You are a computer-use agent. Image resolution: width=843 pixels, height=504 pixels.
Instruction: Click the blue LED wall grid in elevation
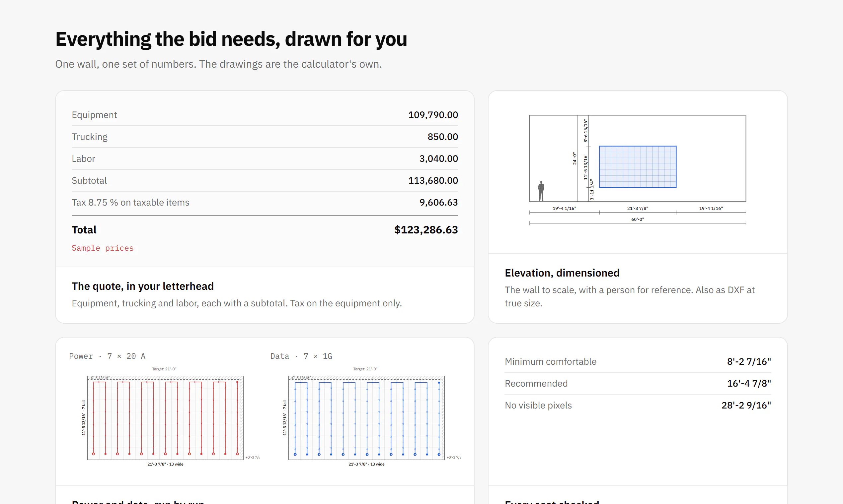coord(637,167)
